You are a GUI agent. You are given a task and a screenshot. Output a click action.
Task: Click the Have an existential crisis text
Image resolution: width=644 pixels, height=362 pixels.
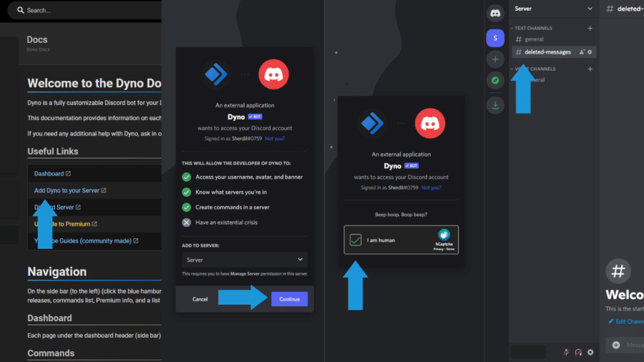coord(226,222)
